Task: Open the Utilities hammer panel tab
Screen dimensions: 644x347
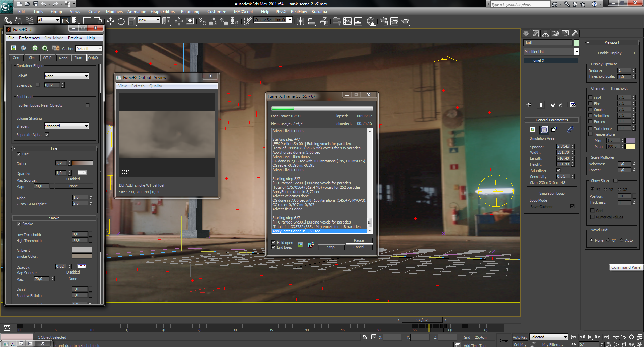Action: 575,33
